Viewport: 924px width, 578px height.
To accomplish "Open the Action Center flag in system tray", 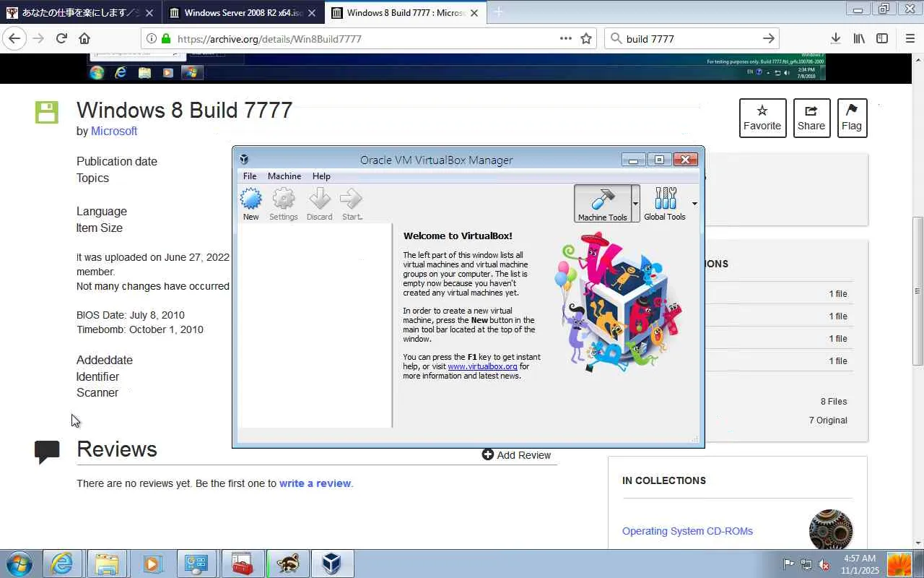I will 789,564.
